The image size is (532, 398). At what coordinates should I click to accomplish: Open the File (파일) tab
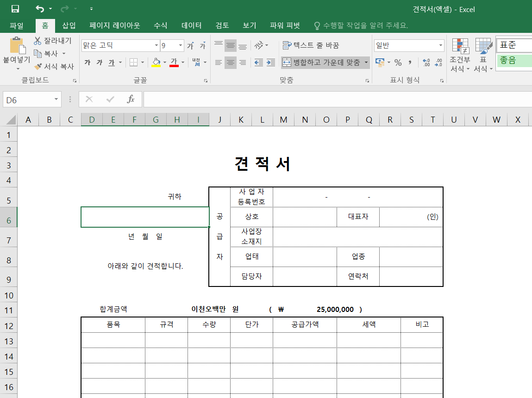point(16,25)
